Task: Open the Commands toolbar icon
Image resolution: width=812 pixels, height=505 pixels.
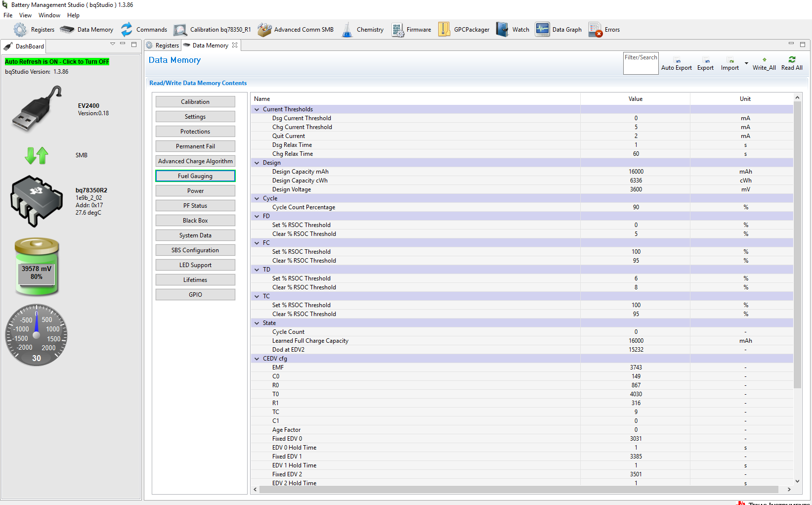Action: coord(127,30)
